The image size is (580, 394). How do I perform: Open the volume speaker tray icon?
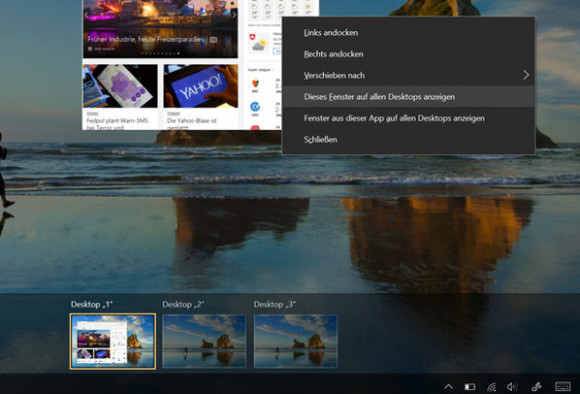pos(512,387)
